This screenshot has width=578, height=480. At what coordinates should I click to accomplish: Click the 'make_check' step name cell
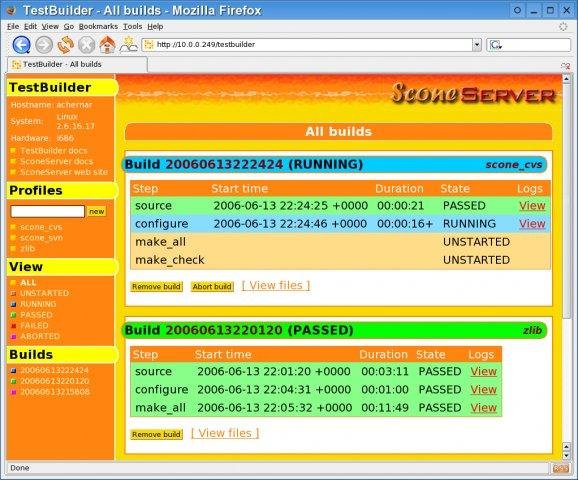pyautogui.click(x=170, y=260)
